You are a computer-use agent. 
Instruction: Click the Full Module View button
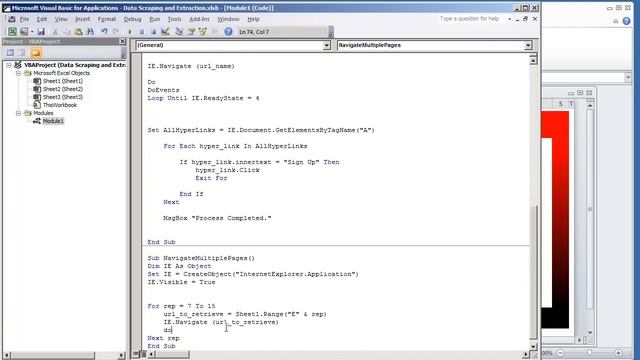143,354
